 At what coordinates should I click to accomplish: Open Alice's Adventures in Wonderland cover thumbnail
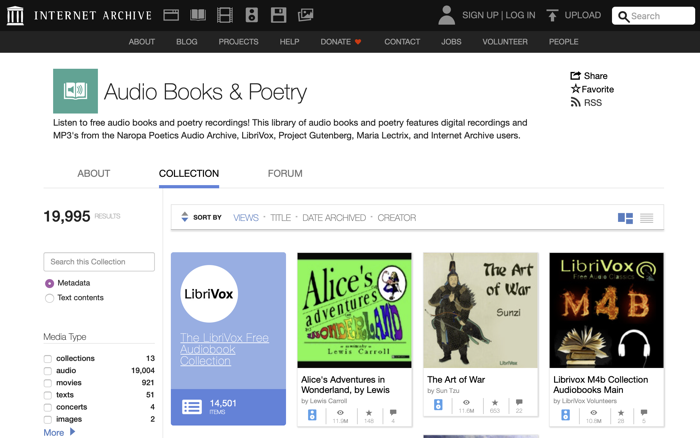(354, 310)
